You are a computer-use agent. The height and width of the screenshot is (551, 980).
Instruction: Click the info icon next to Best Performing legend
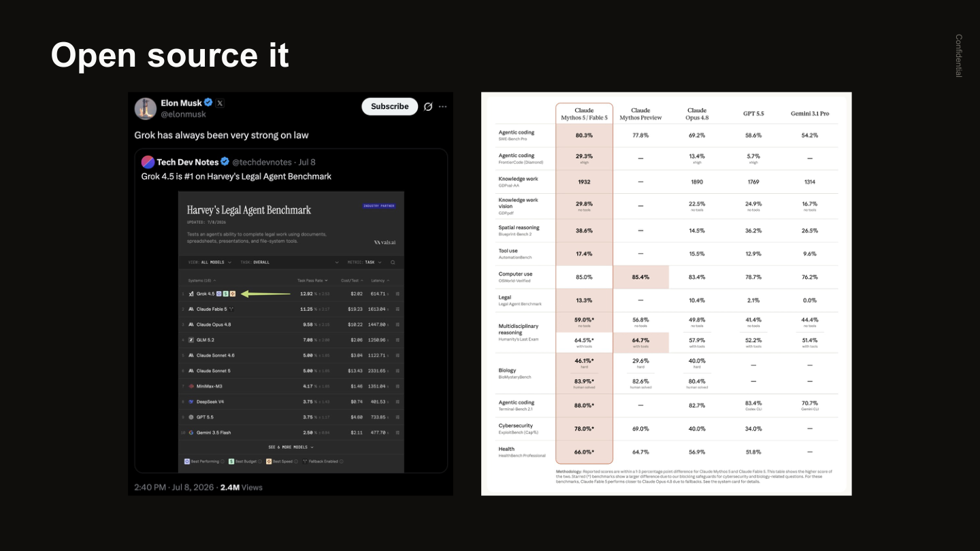coord(222,461)
